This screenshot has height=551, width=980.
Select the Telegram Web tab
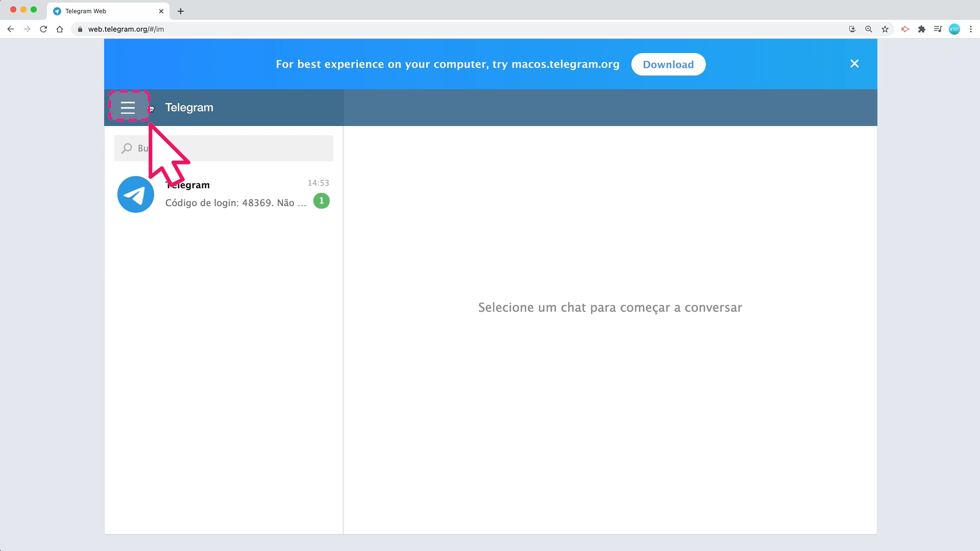pyautogui.click(x=108, y=11)
